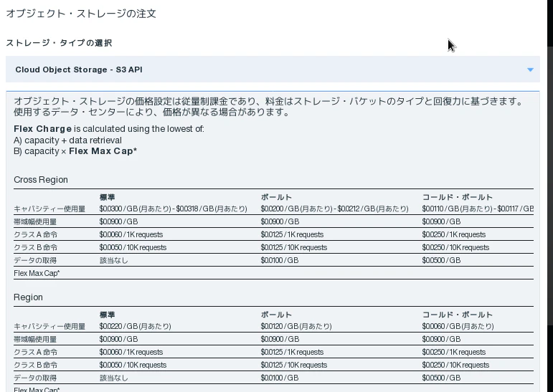Screen dimensions: 553x392
Task: Click コールド・ボールト header in Region table
Action: tap(458, 315)
